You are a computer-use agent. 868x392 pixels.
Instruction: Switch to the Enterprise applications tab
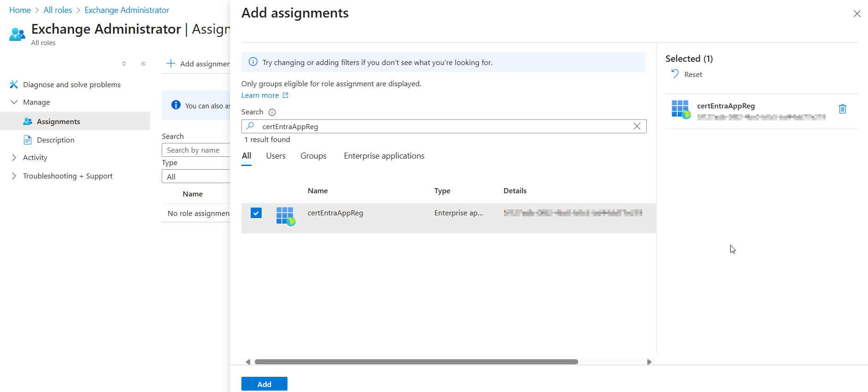(x=384, y=156)
